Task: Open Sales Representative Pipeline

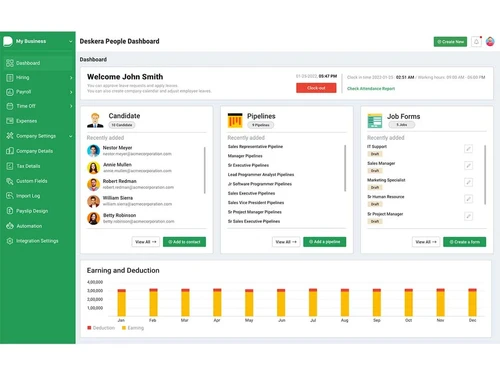Action: (x=255, y=147)
